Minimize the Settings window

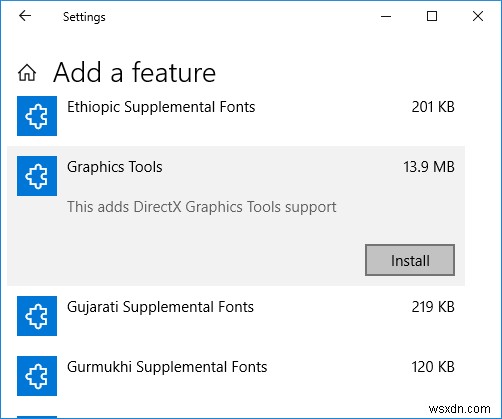386,16
